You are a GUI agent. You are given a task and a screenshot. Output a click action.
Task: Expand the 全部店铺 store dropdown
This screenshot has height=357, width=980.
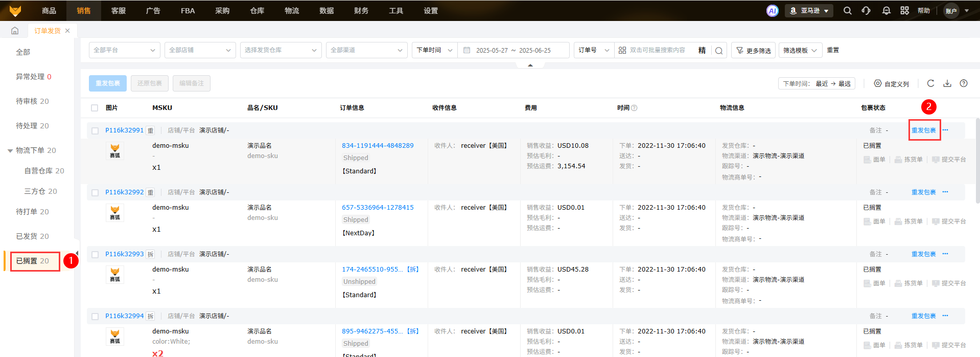click(x=200, y=50)
